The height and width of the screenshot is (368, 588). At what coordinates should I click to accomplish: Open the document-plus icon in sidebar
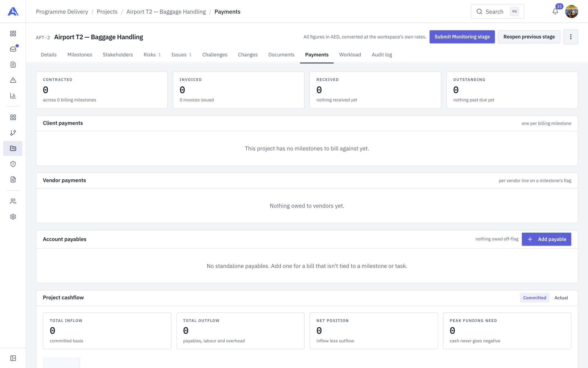coord(13,65)
